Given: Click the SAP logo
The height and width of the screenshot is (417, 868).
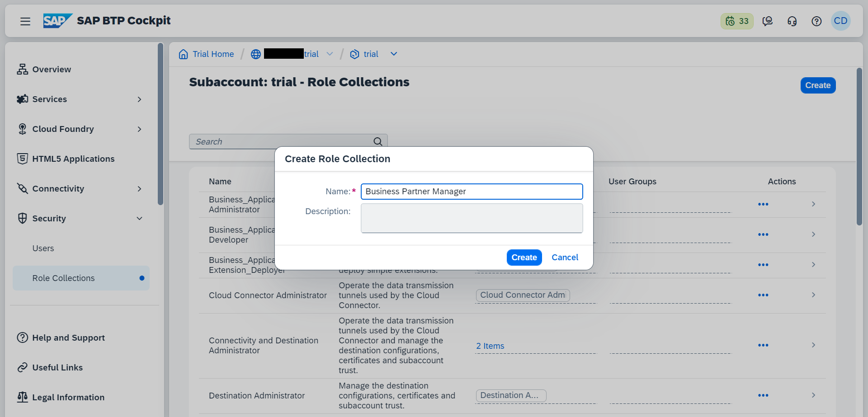Looking at the screenshot, I should (57, 21).
